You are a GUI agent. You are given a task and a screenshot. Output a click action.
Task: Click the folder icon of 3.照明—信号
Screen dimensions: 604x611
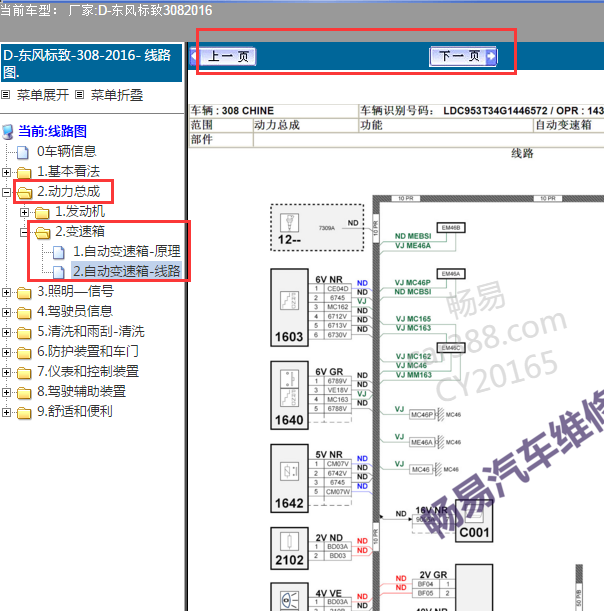click(x=24, y=293)
